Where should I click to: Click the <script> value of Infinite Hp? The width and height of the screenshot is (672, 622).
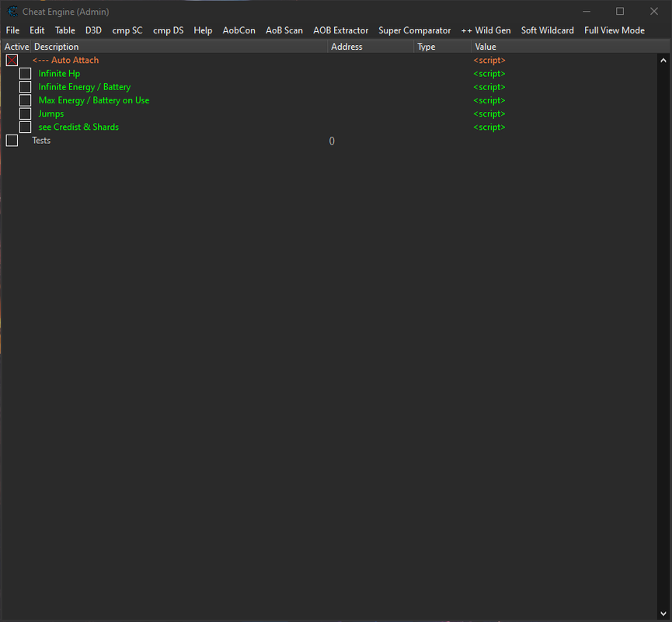click(489, 74)
